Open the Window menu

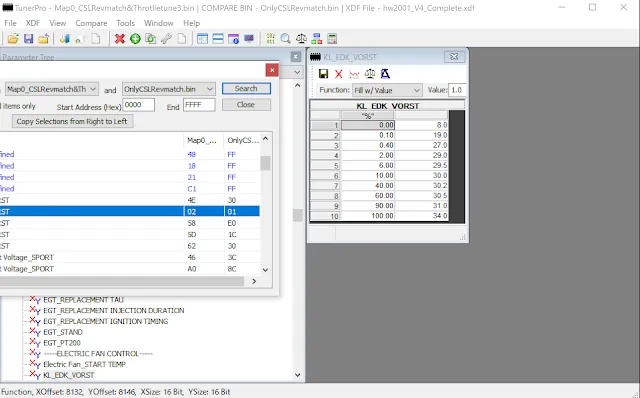coord(159,23)
